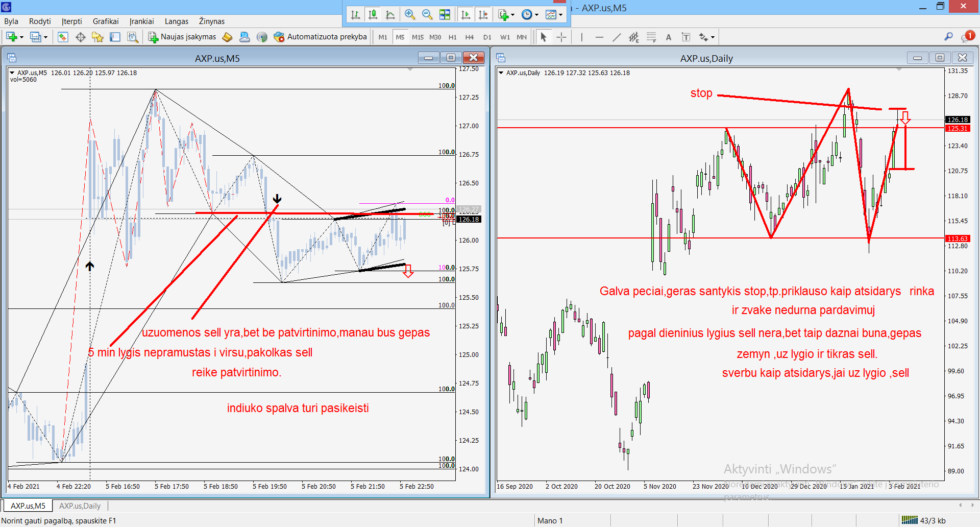Switch to H1 timeframe
This screenshot has width=980, height=527.
[x=452, y=37]
